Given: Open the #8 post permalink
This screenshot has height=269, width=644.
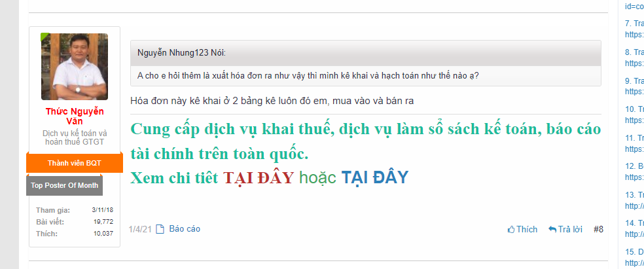Looking at the screenshot, I should pyautogui.click(x=598, y=230).
